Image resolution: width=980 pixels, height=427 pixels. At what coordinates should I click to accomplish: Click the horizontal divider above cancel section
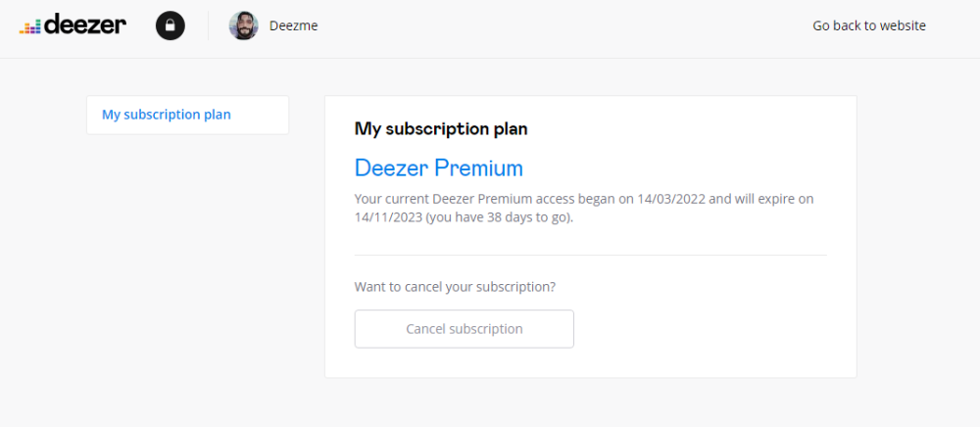(x=590, y=255)
